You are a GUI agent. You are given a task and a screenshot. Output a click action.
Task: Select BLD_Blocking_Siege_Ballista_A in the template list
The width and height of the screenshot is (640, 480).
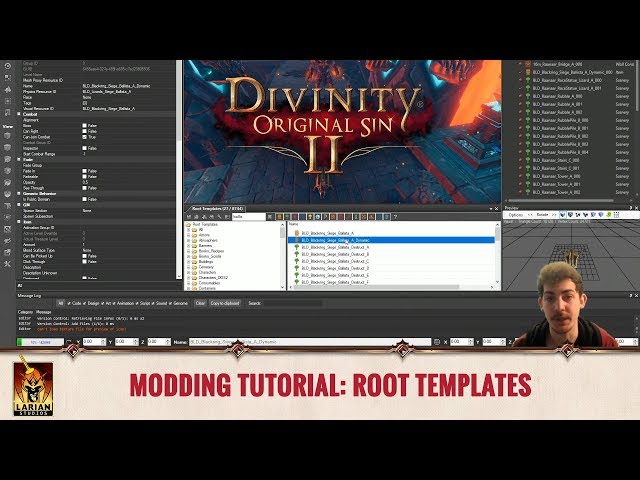(327, 233)
